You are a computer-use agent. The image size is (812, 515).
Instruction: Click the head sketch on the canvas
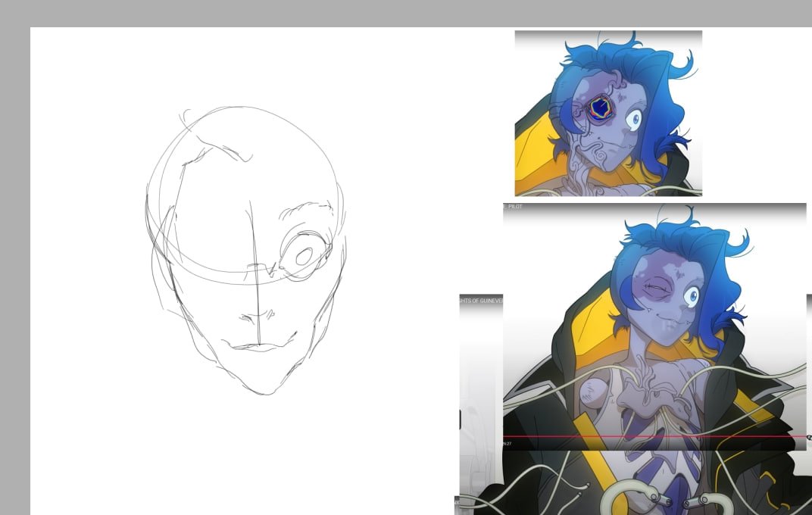click(x=246, y=251)
